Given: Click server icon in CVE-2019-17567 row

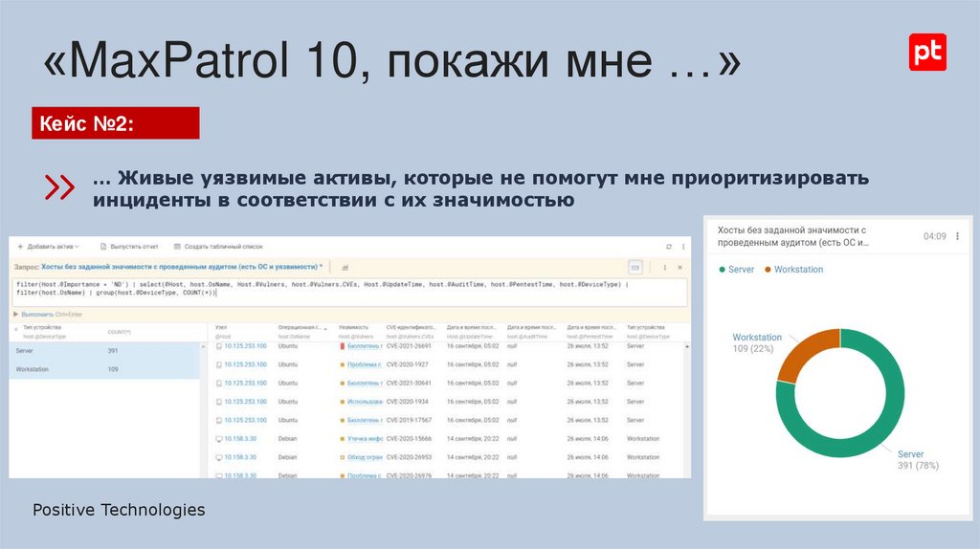Looking at the screenshot, I should click(219, 420).
